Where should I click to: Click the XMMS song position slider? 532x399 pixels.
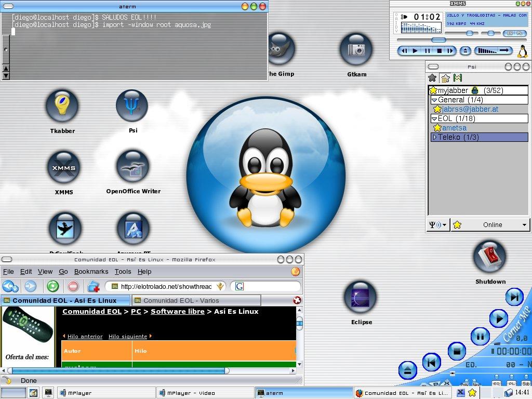pos(438,40)
